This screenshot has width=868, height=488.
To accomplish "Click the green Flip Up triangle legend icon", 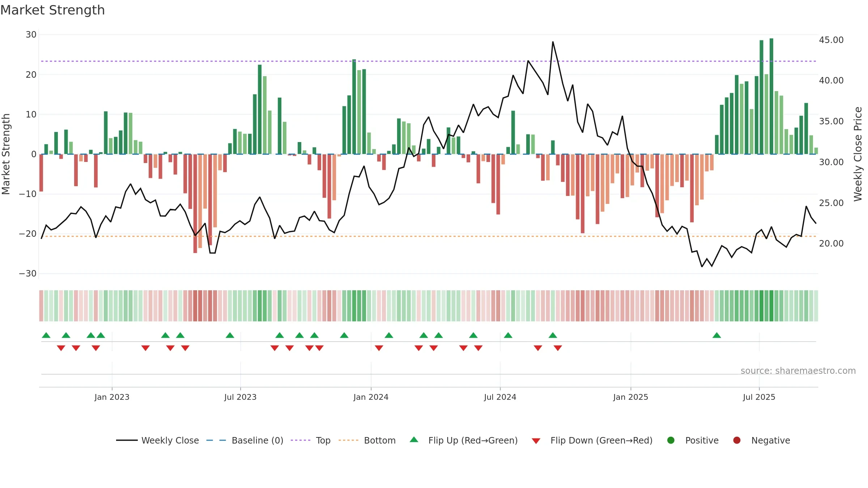I will pyautogui.click(x=414, y=440).
